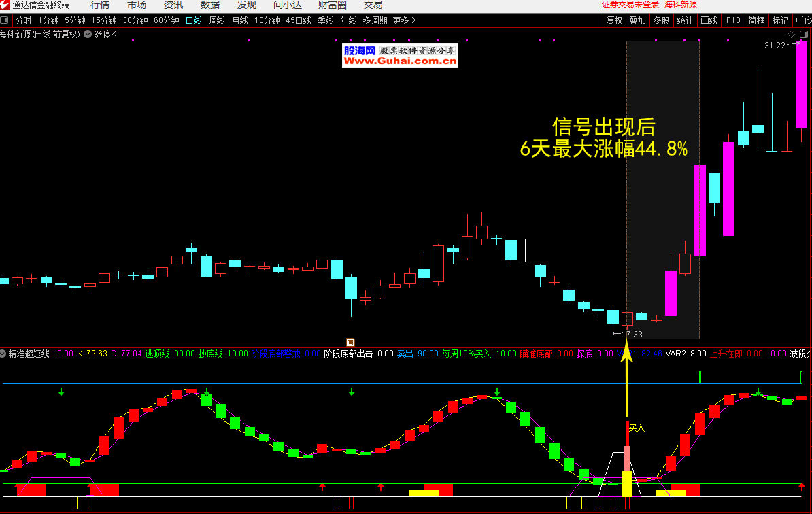Expand the 涨停K indicator dropdown
Image resolution: width=812 pixels, height=514 pixels.
88,33
